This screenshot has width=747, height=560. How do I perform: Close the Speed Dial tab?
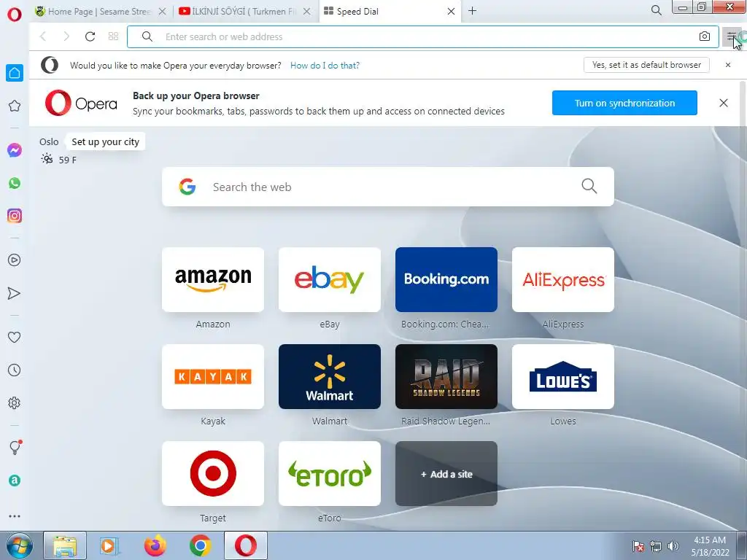point(451,12)
